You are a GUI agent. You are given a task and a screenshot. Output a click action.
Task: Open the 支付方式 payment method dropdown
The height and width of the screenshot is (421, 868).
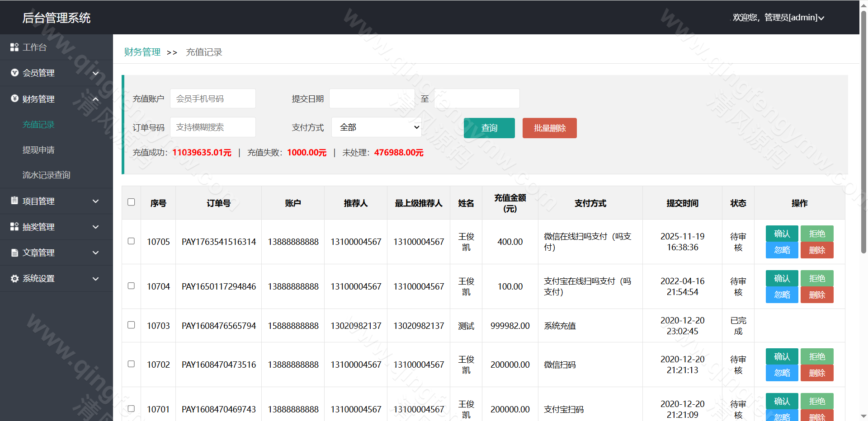point(376,127)
